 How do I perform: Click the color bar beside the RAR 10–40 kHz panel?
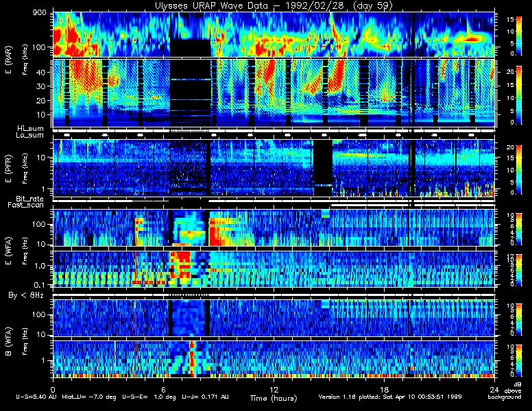pyautogui.click(x=519, y=95)
